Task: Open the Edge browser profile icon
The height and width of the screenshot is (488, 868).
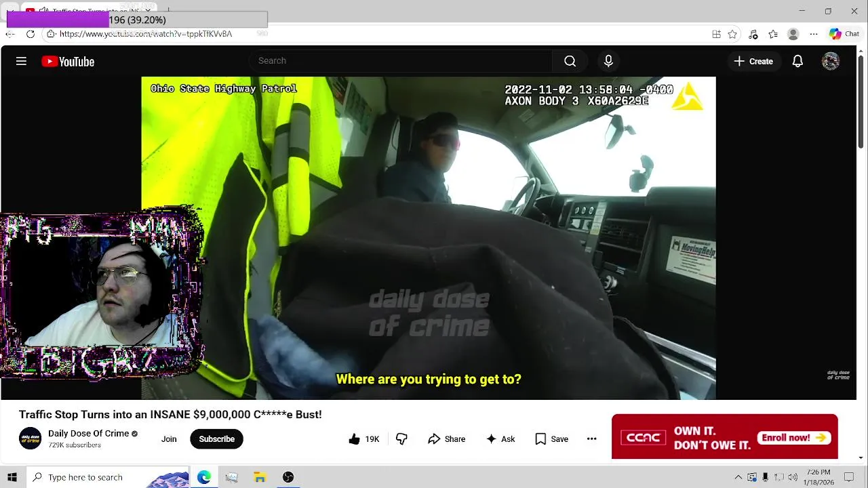Action: [x=793, y=34]
